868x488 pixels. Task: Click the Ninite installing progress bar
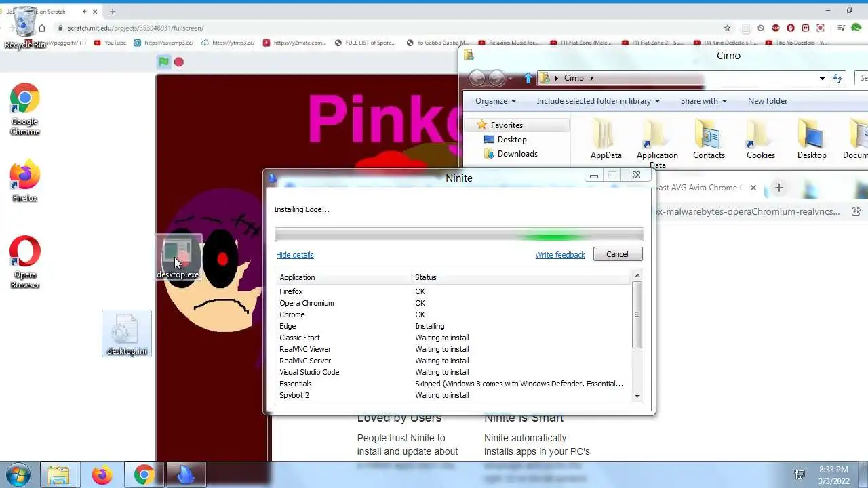(459, 235)
